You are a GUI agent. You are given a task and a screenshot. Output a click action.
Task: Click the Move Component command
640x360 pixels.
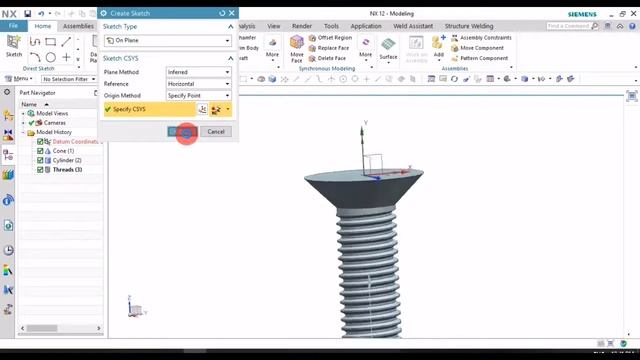pos(477,48)
